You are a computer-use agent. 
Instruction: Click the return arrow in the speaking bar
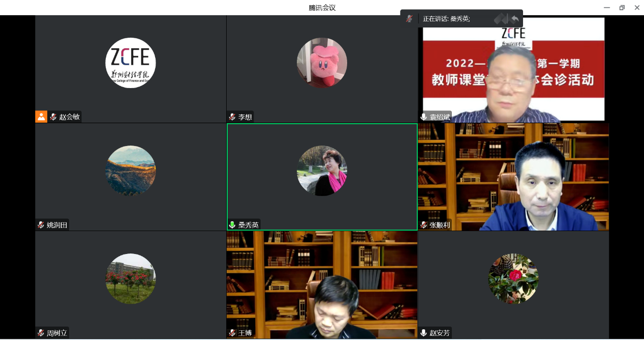(x=515, y=19)
